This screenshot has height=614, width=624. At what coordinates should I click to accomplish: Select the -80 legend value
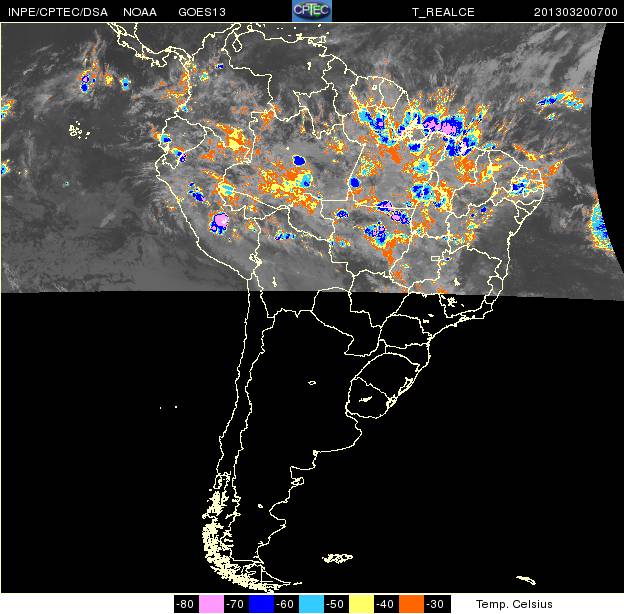pos(186,604)
